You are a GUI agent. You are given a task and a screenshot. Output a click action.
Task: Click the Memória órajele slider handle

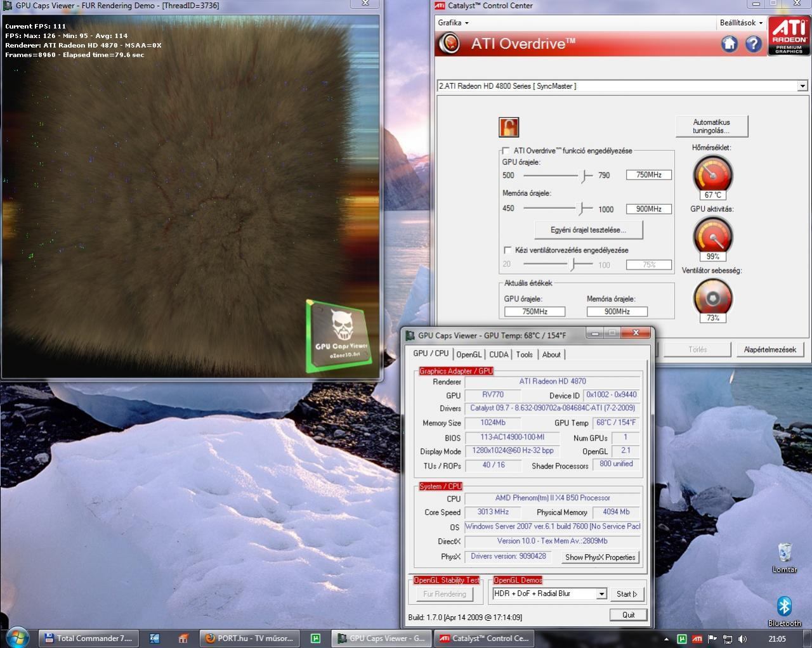580,209
